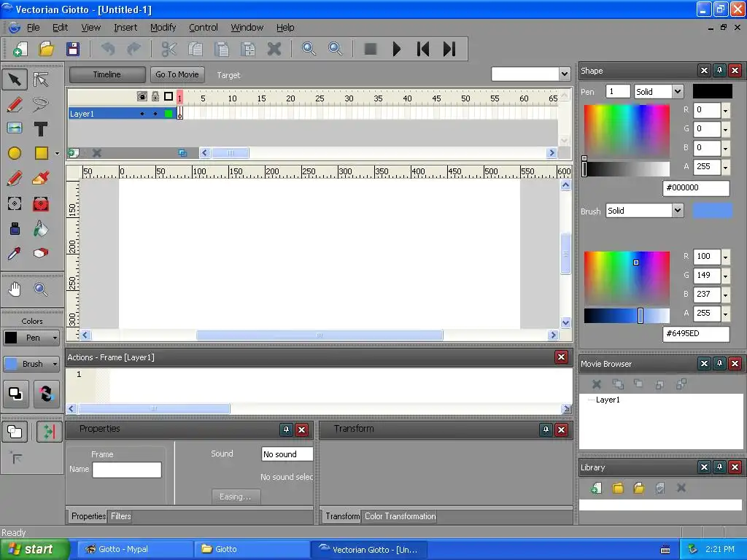
Task: Select the Brush paint tool
Action: click(41, 179)
